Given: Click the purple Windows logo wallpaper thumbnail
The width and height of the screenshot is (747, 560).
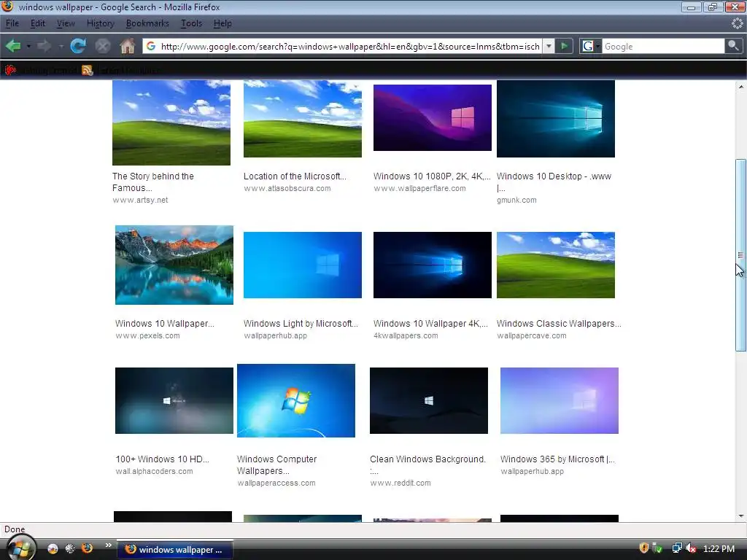Looking at the screenshot, I should tap(433, 117).
